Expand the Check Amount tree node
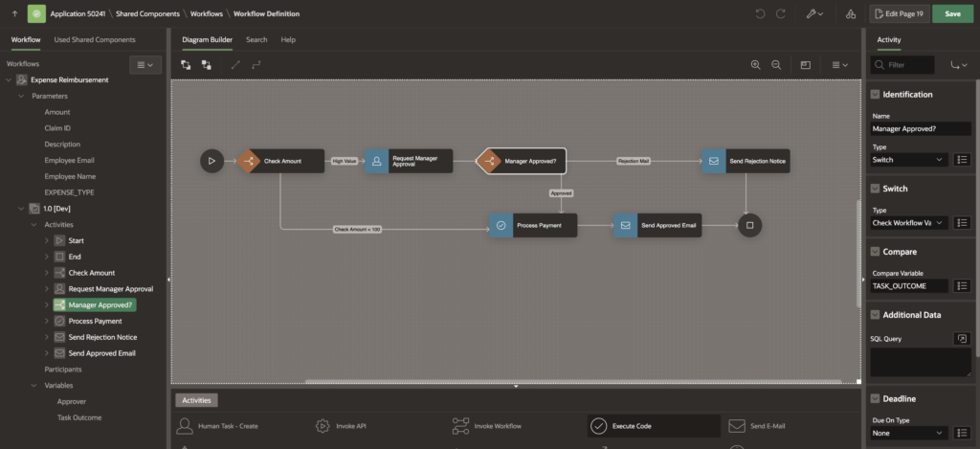980x449 pixels. tap(47, 273)
